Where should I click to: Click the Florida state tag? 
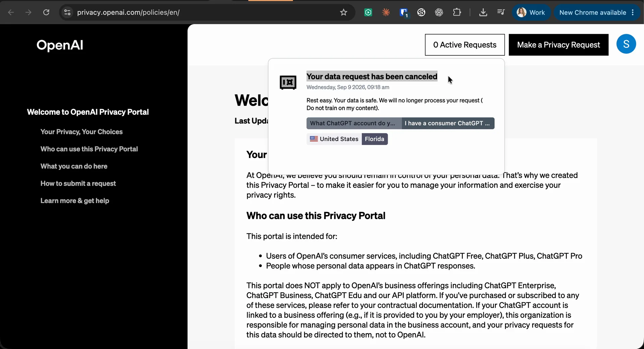(x=375, y=139)
